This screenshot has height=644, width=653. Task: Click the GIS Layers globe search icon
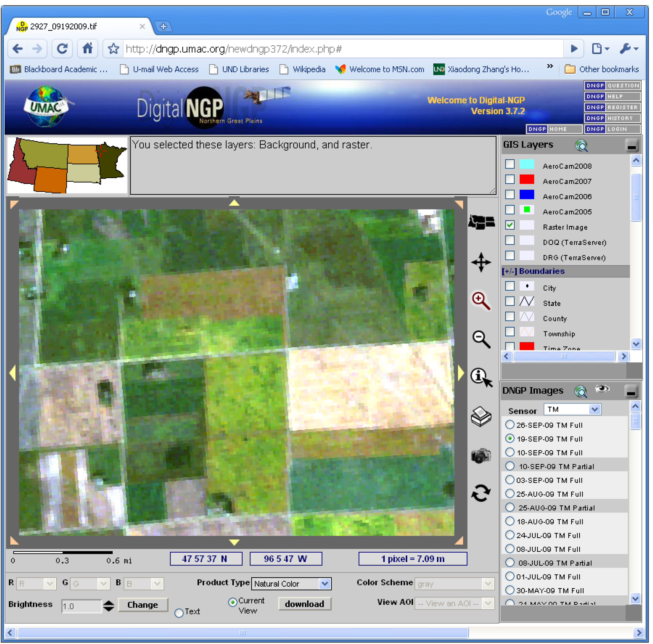(x=582, y=145)
